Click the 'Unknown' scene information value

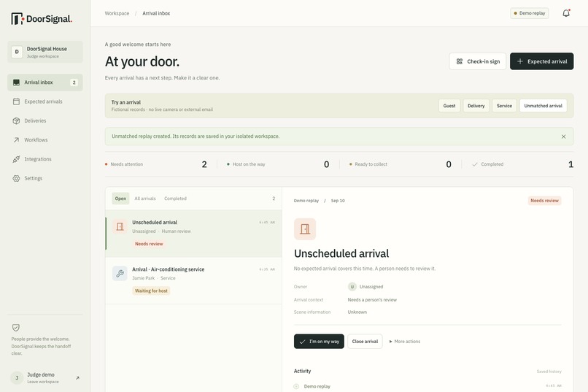pyautogui.click(x=357, y=312)
